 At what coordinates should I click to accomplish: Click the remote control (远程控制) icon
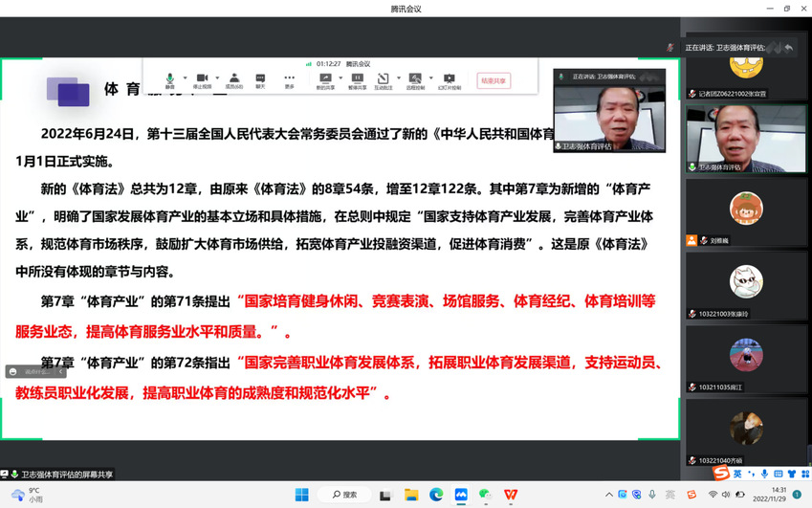click(x=415, y=79)
